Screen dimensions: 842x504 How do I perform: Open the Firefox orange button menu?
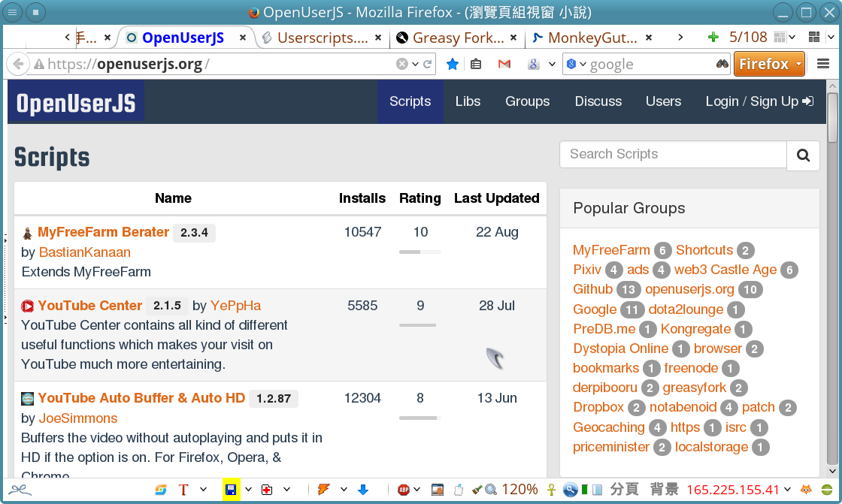pyautogui.click(x=769, y=65)
